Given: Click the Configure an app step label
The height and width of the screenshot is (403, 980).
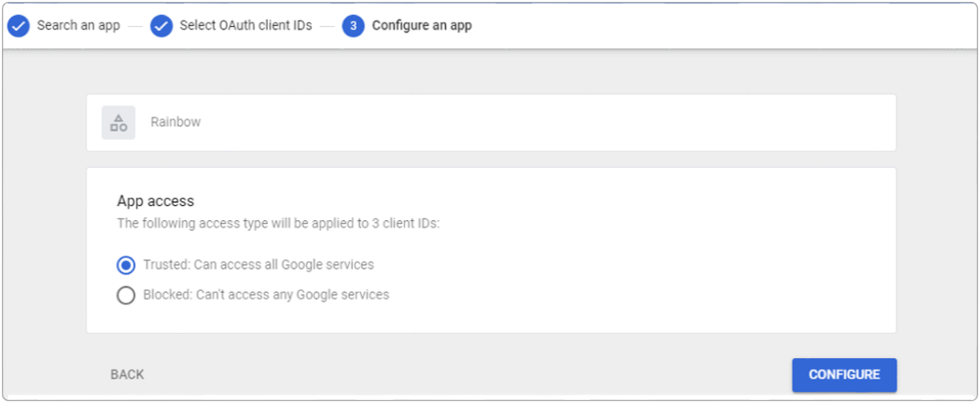Looking at the screenshot, I should click(x=422, y=26).
